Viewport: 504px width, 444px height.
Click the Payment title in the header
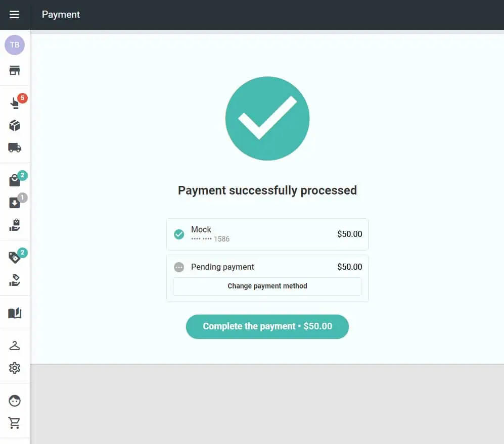61,14
